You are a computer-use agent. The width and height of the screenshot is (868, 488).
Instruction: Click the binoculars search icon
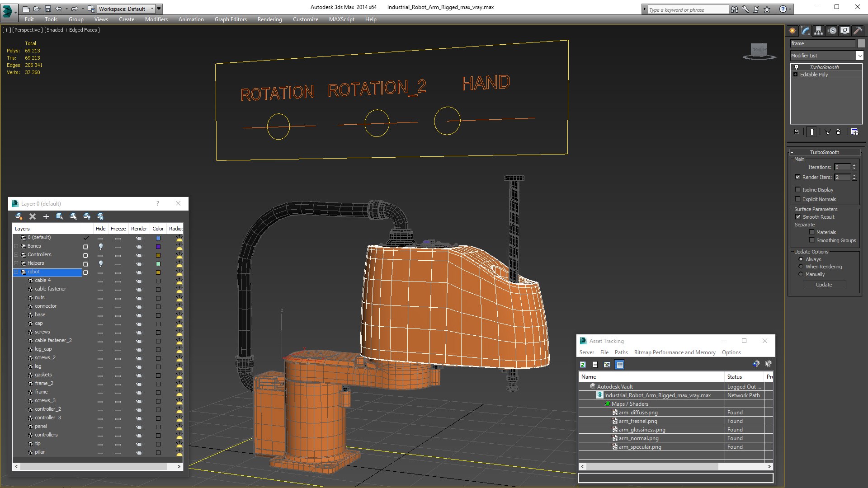[x=735, y=9]
